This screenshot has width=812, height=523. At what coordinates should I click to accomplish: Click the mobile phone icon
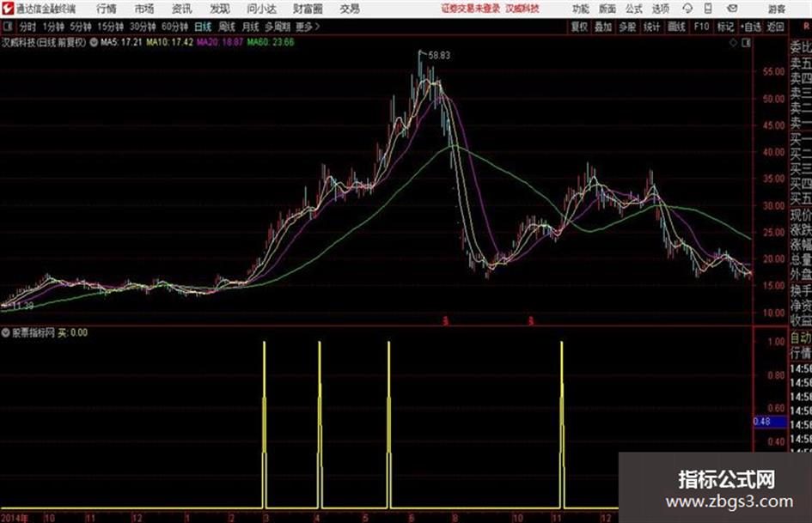[708, 9]
